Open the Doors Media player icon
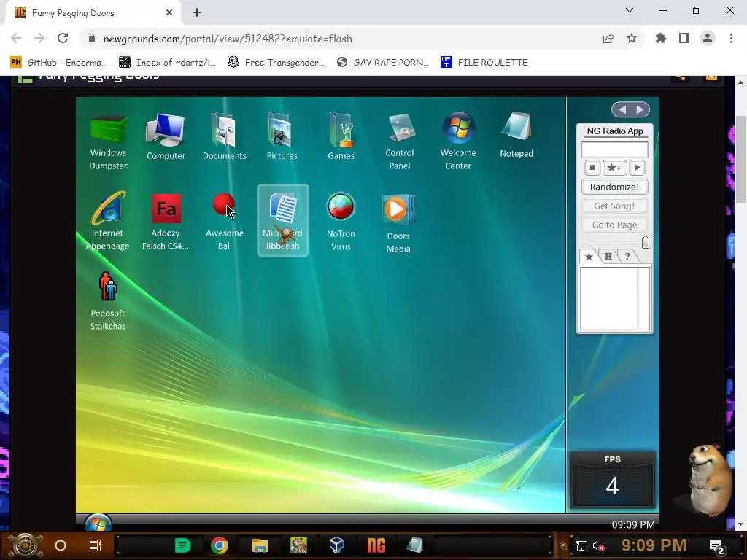This screenshot has height=560, width=747. [398, 223]
